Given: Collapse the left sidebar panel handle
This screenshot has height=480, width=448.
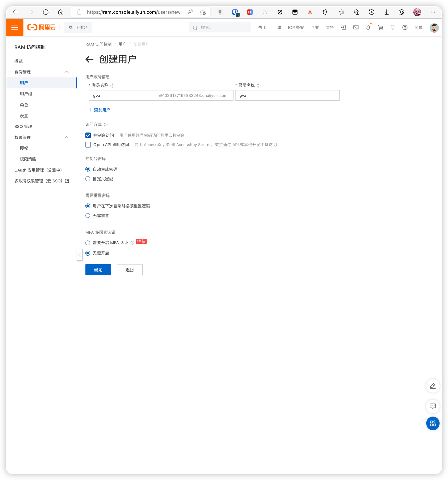Looking at the screenshot, I should click(80, 255).
